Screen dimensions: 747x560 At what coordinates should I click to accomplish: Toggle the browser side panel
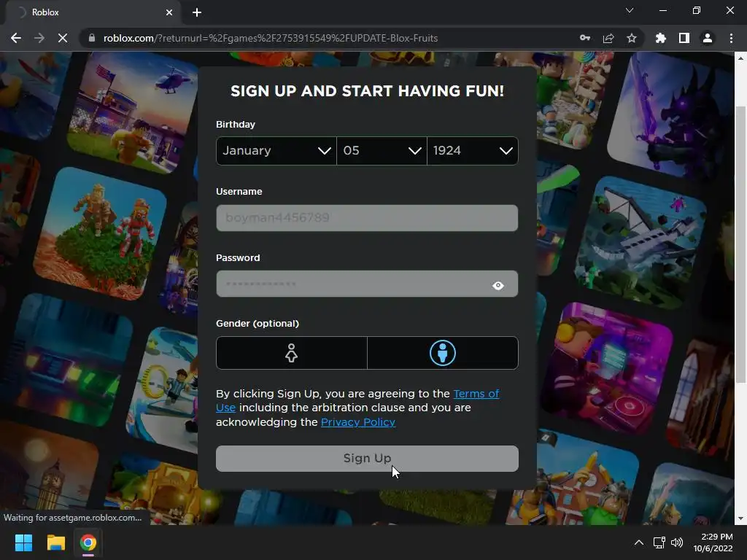[x=684, y=38]
